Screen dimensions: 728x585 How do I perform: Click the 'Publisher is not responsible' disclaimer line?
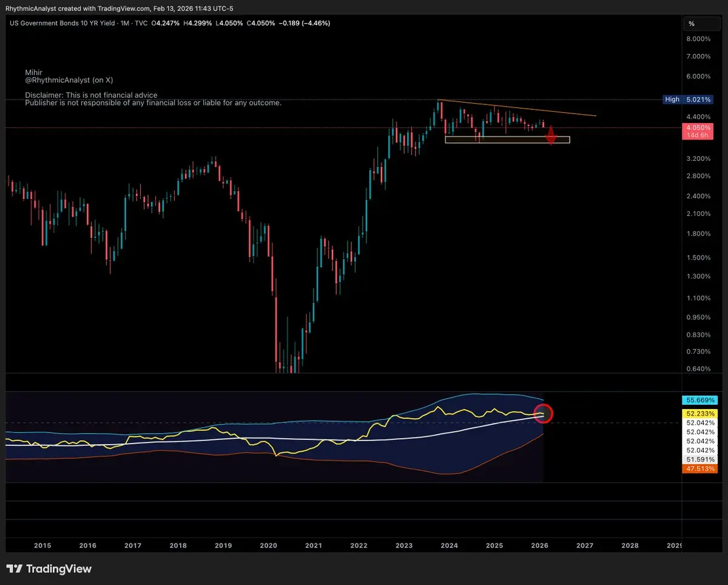pos(153,103)
